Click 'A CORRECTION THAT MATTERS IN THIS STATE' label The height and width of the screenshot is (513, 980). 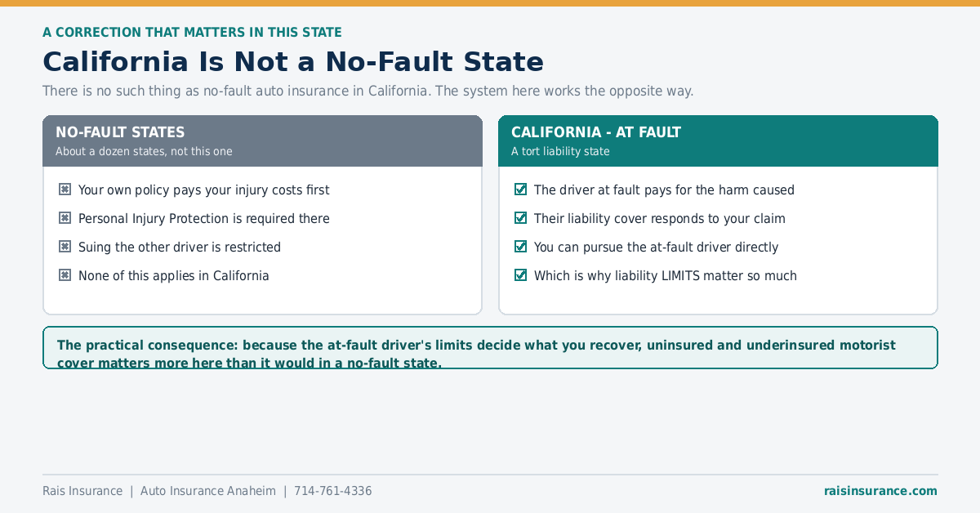pyautogui.click(x=192, y=33)
